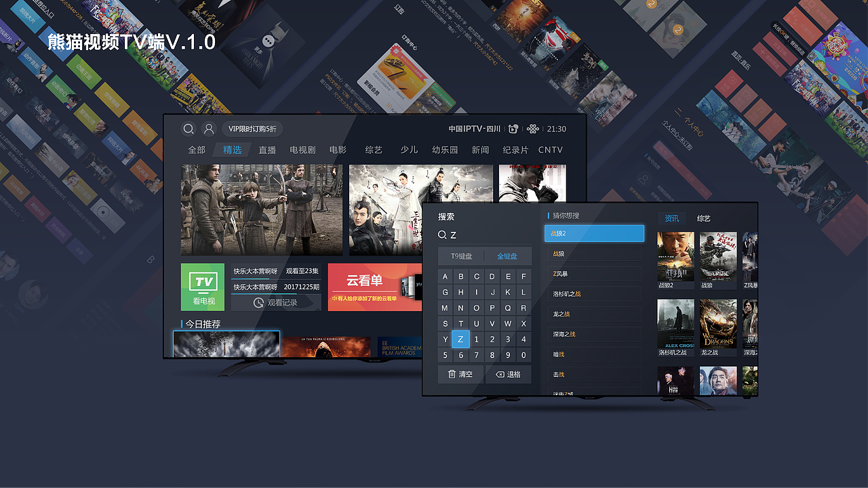This screenshot has width=868, height=488.
Task: Tap the F key on keyboard
Action: point(524,277)
